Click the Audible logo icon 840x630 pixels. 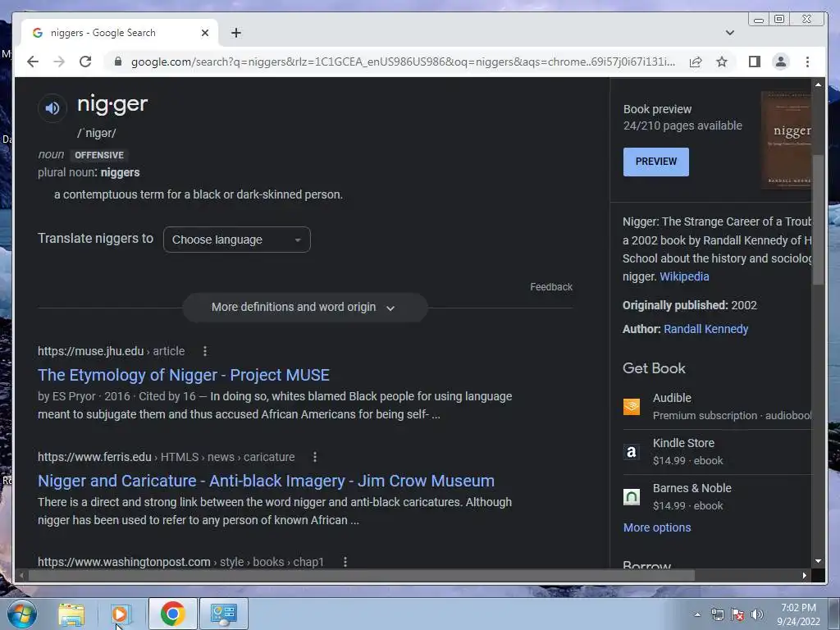pos(632,407)
